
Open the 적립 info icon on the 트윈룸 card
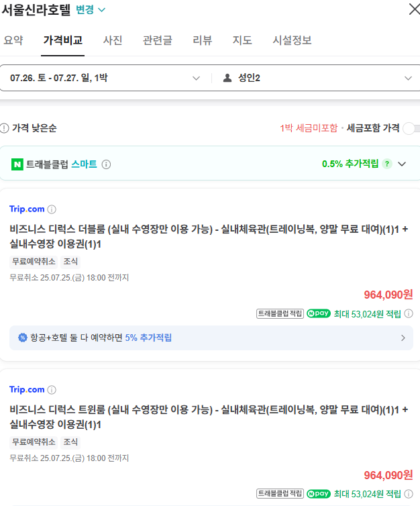pos(409,494)
